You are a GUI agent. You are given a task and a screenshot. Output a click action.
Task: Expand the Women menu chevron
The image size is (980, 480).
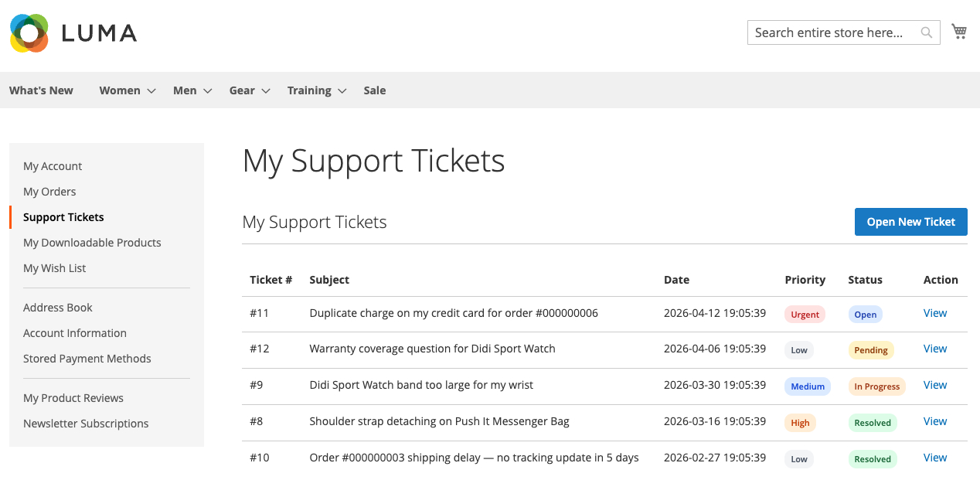point(151,91)
